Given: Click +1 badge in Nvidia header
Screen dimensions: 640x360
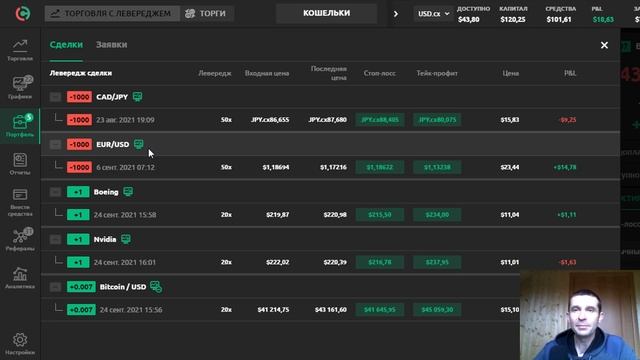Looking at the screenshot, I should pyautogui.click(x=78, y=239).
